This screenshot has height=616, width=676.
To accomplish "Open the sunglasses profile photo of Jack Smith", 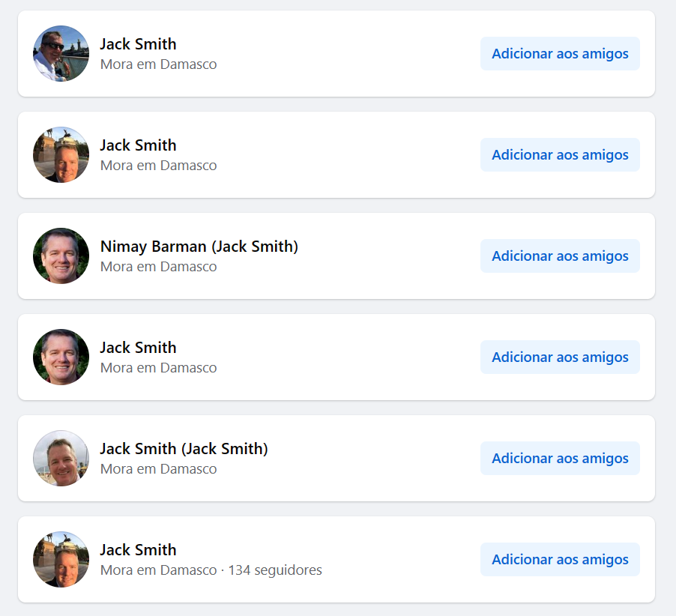I will point(61,54).
